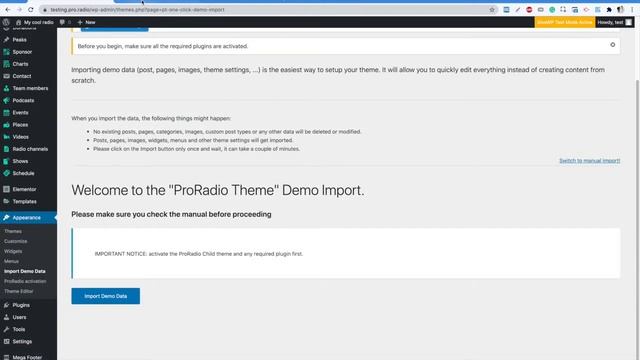This screenshot has height=360, width=640.
Task: Click the green circle extension icon
Action: coord(552,9)
